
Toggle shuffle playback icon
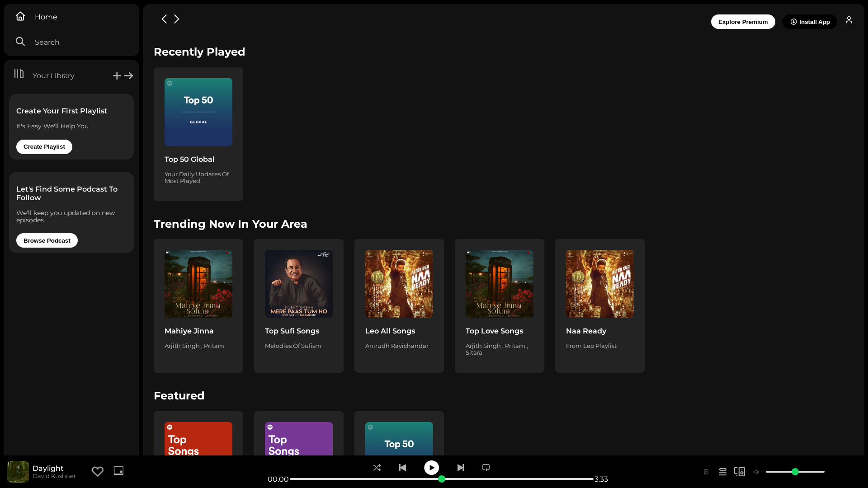coord(377,468)
